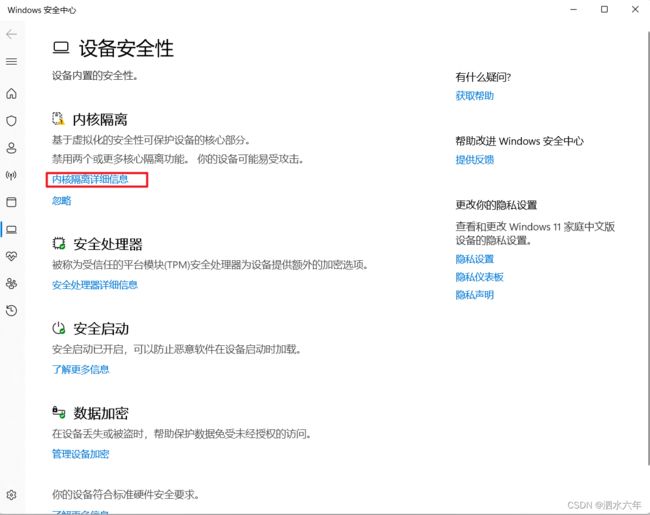Maximize the Windows 安全中心 window
The height and width of the screenshot is (515, 650).
coord(604,10)
